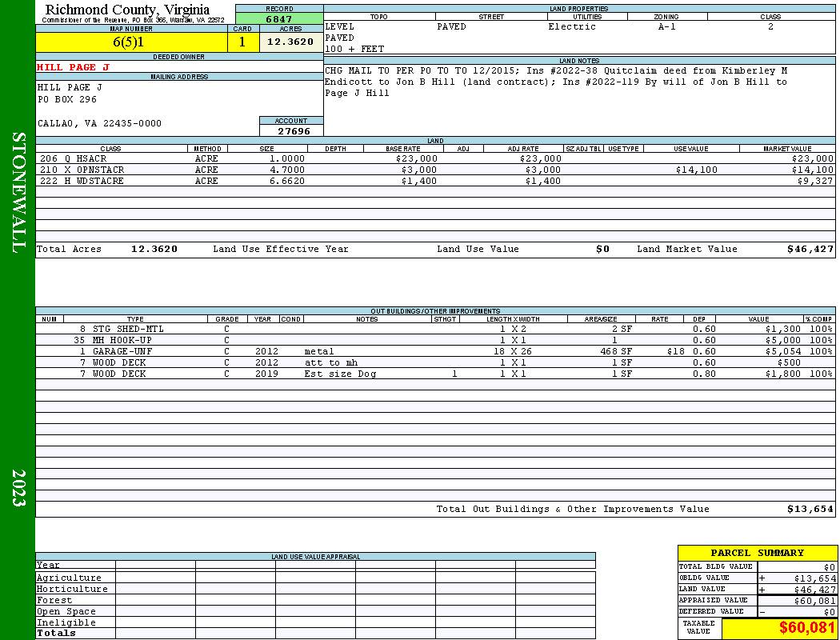Select the 206 Q HSACR land class row
The height and width of the screenshot is (640, 840).
click(x=435, y=158)
